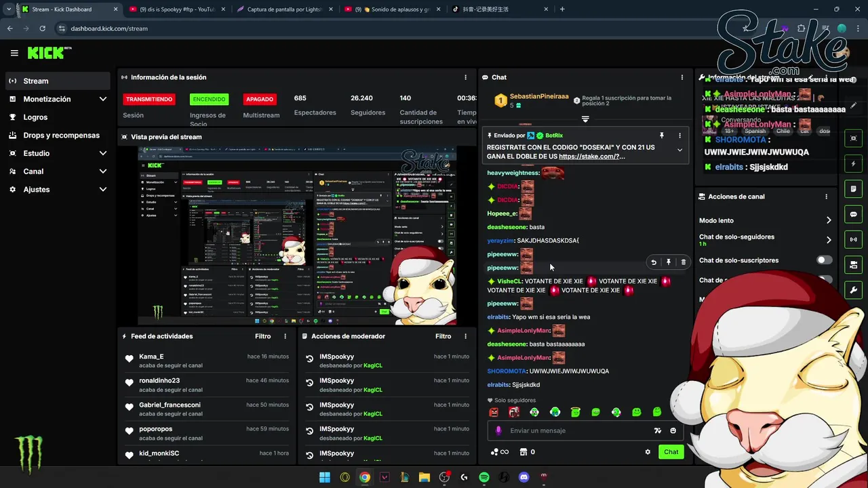Open Filtro in Feed de actividades
The height and width of the screenshot is (488, 868).
(262, 336)
